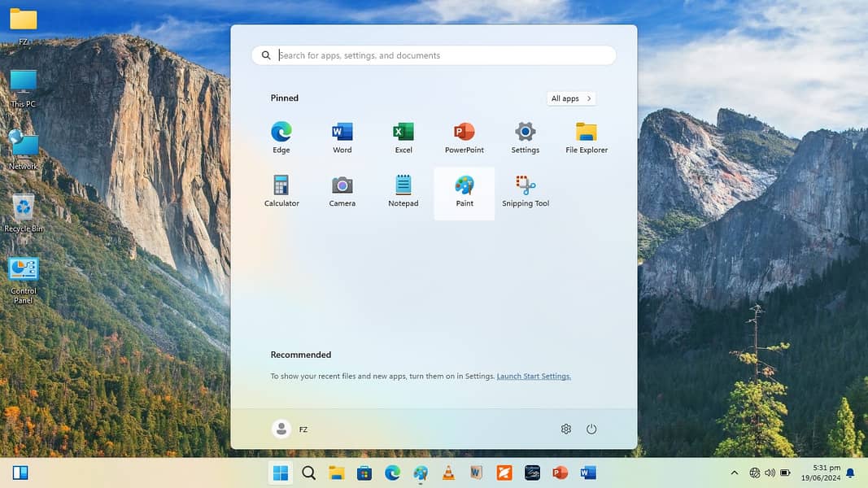The width and height of the screenshot is (868, 488).
Task: Open pinned Word in Start menu
Action: tap(342, 137)
